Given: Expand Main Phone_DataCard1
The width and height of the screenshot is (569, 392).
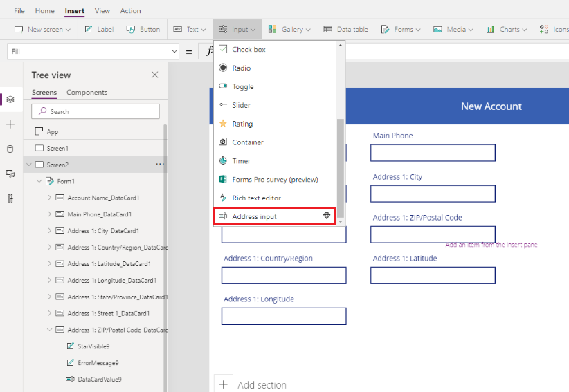Looking at the screenshot, I should pos(49,214).
